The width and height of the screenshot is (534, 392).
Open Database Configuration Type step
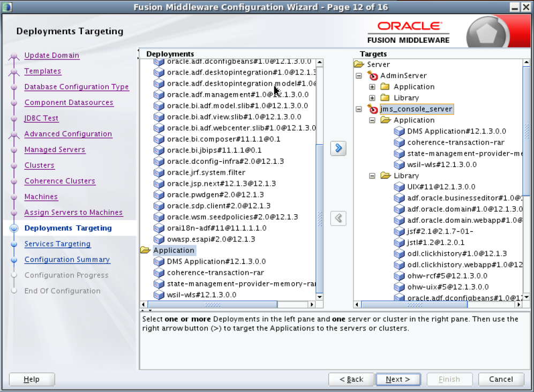(x=77, y=87)
